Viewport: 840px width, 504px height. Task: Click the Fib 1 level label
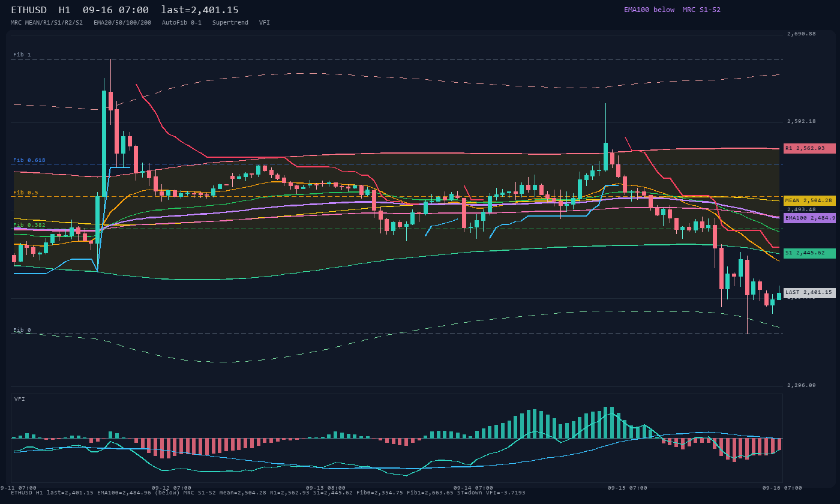(x=22, y=55)
